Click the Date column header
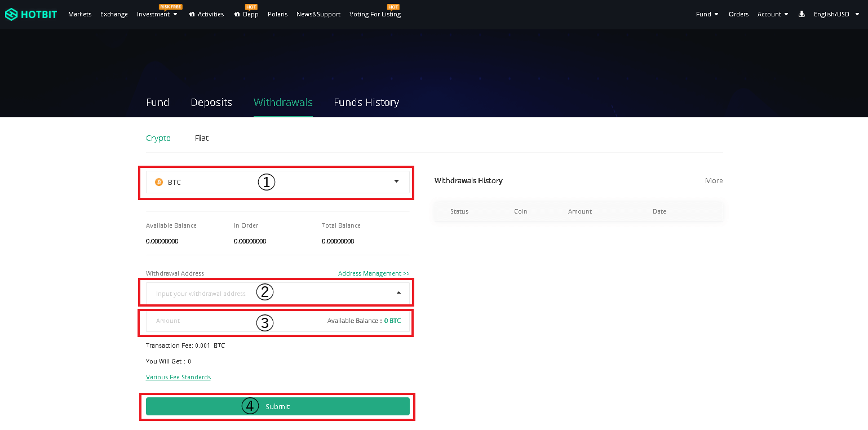The image size is (868, 430). pyautogui.click(x=659, y=211)
